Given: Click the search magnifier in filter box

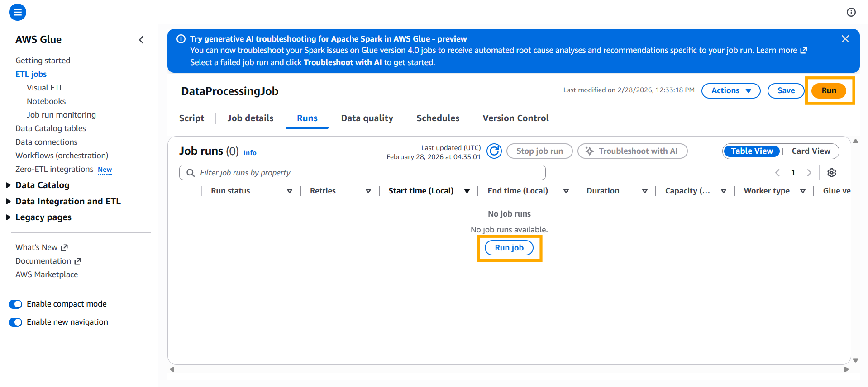Looking at the screenshot, I should coord(191,173).
